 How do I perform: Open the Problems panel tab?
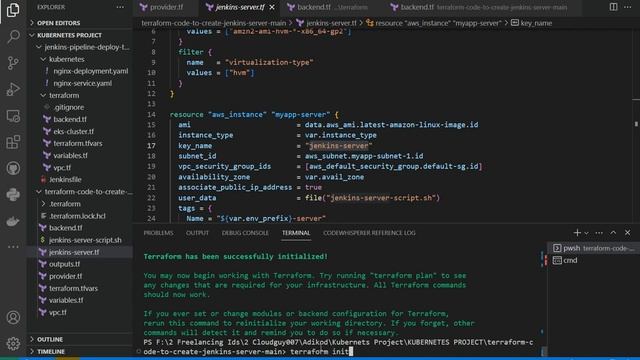158,233
